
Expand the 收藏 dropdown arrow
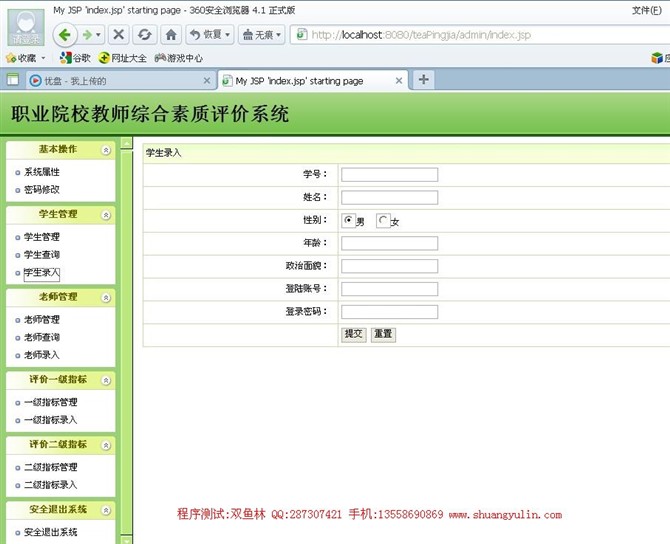tap(43, 58)
